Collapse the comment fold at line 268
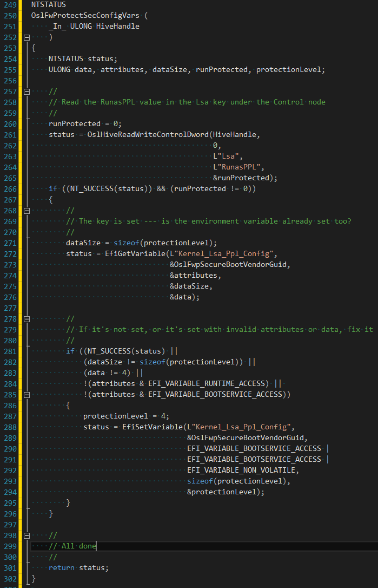378x588 pixels. pyautogui.click(x=26, y=211)
